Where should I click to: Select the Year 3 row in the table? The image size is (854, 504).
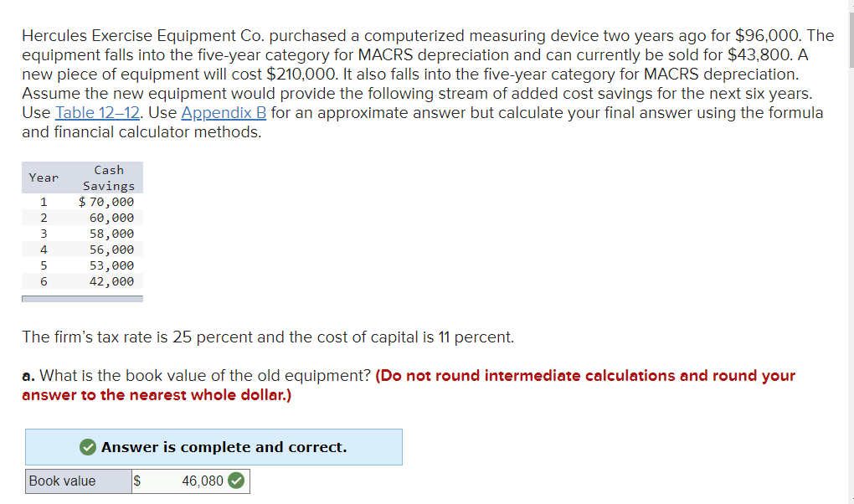coord(82,233)
